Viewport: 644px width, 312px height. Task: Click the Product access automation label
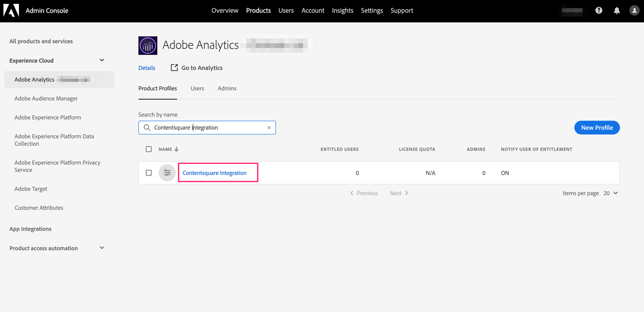coord(43,248)
